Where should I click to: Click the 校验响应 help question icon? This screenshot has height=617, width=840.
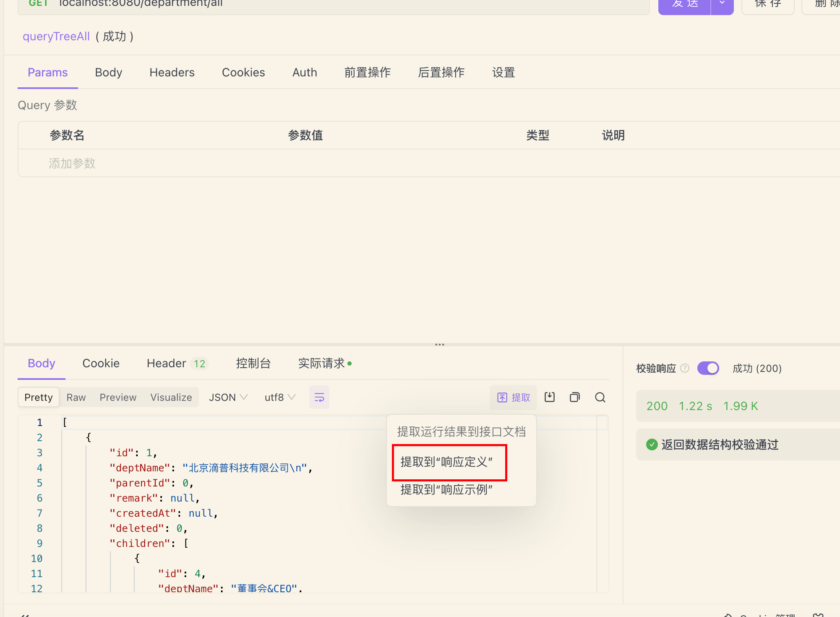pos(685,368)
